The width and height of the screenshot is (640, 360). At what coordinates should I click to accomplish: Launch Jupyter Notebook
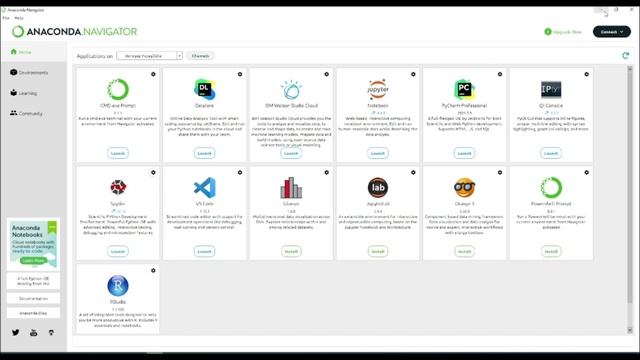pyautogui.click(x=378, y=153)
